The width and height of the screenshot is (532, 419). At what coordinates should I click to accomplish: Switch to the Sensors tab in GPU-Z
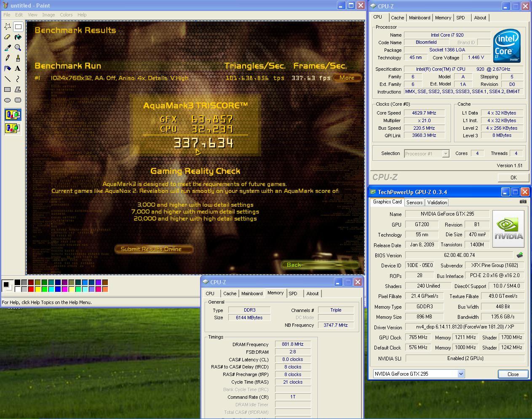point(414,202)
